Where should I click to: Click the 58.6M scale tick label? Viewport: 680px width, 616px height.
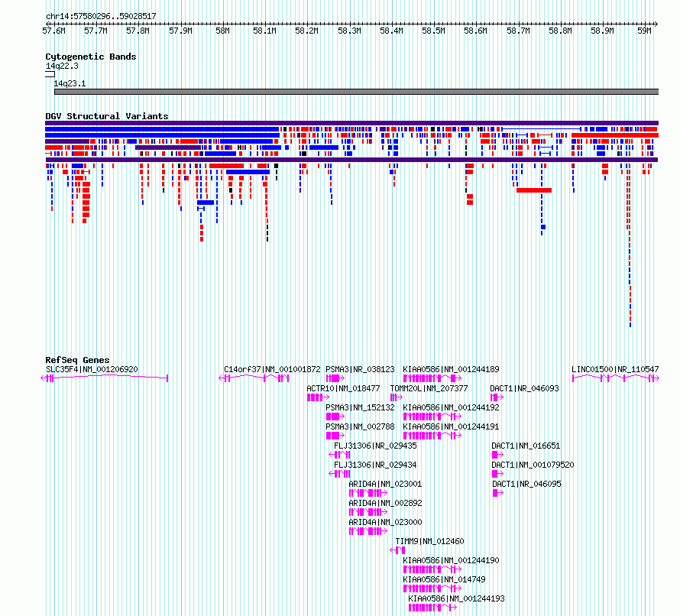476,31
